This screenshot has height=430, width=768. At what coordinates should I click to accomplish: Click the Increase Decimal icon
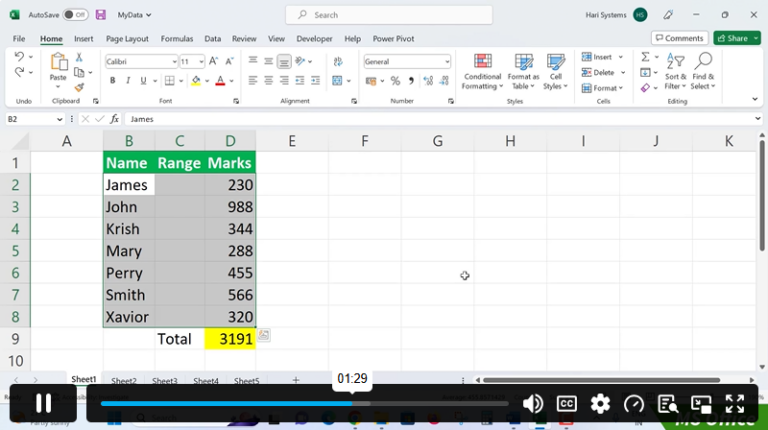[428, 81]
